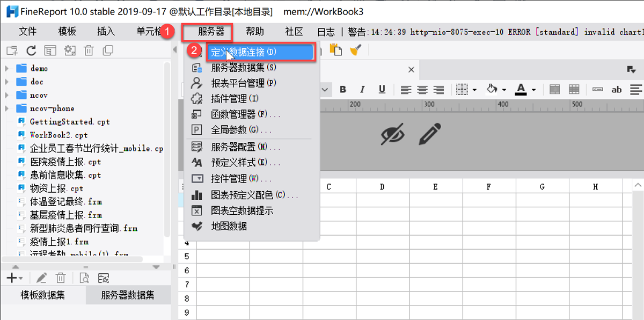Screen dimensions: 644x320
Task: Choose 函数管理器 menu entry
Action: (252, 114)
